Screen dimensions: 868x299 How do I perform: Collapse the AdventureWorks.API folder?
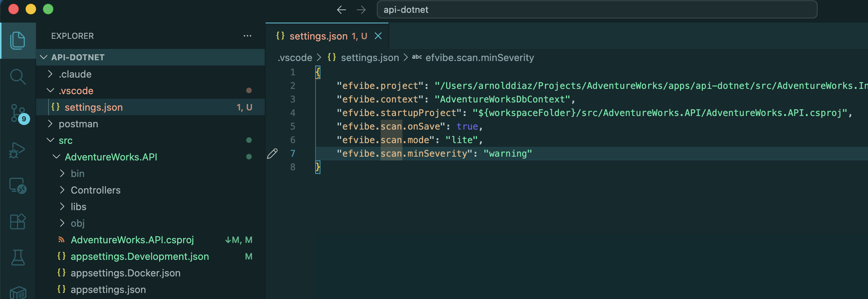tap(56, 157)
